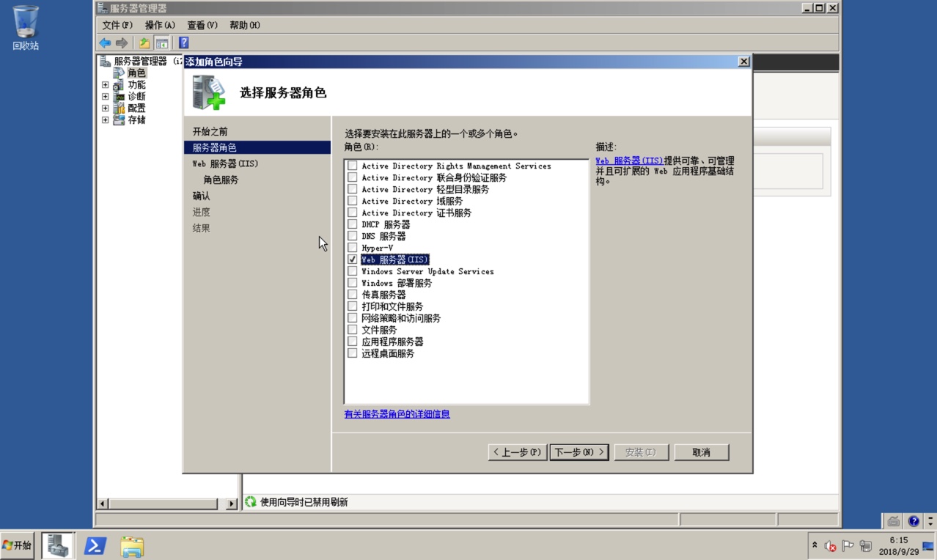The image size is (937, 560).
Task: Click the Up one level toolbar icon
Action: (x=144, y=43)
